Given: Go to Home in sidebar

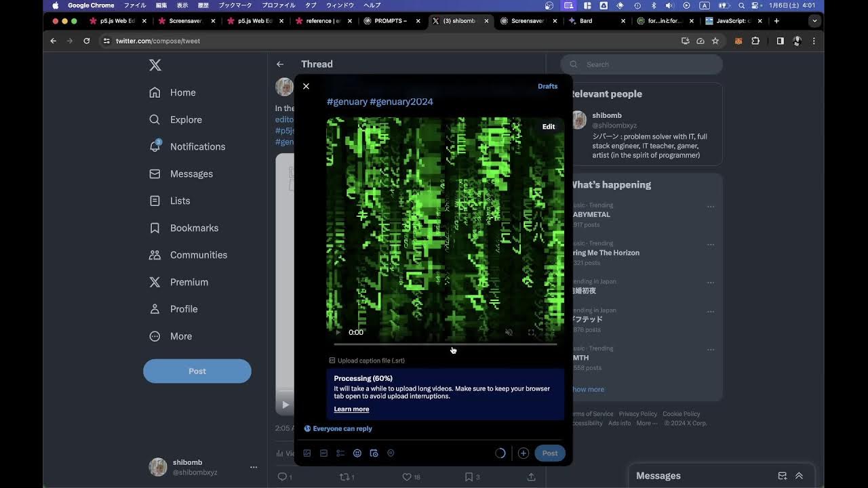Looking at the screenshot, I should pos(173,92).
